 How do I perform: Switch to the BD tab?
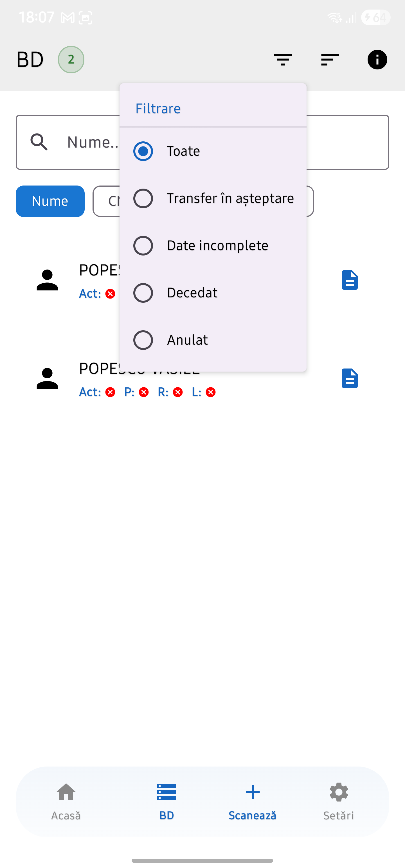point(166,801)
